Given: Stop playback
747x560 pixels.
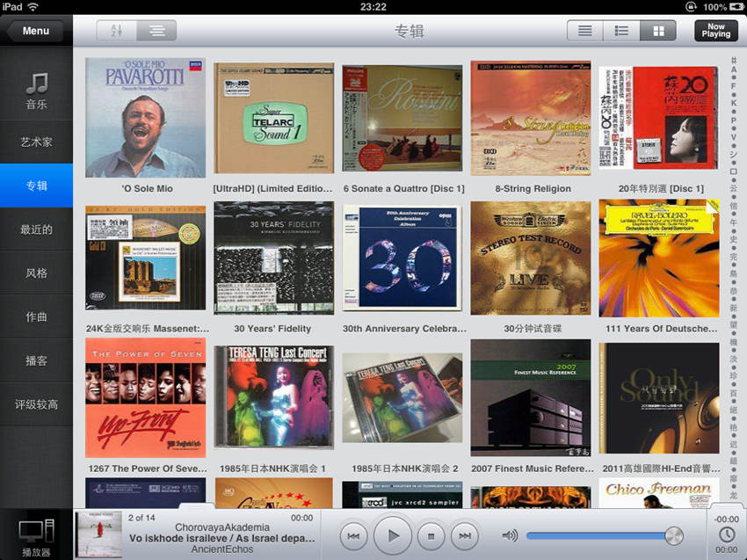Looking at the screenshot, I should click(432, 536).
